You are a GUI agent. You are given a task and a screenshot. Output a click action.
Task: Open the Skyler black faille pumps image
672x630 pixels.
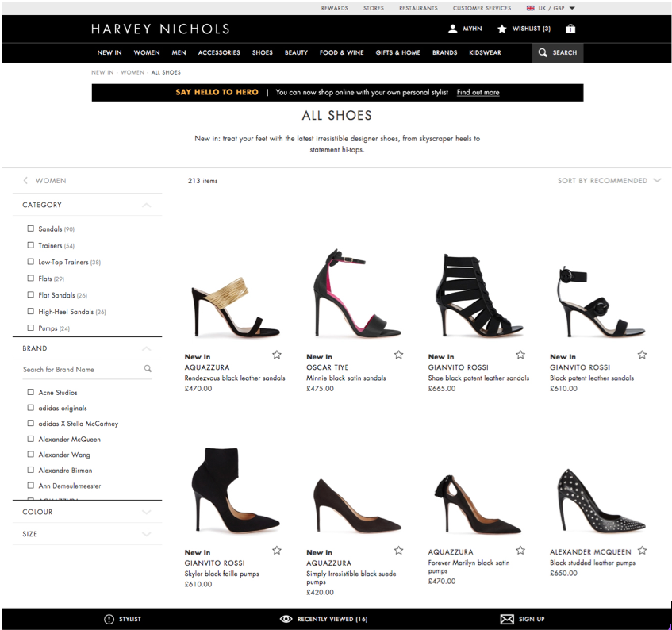tap(235, 490)
